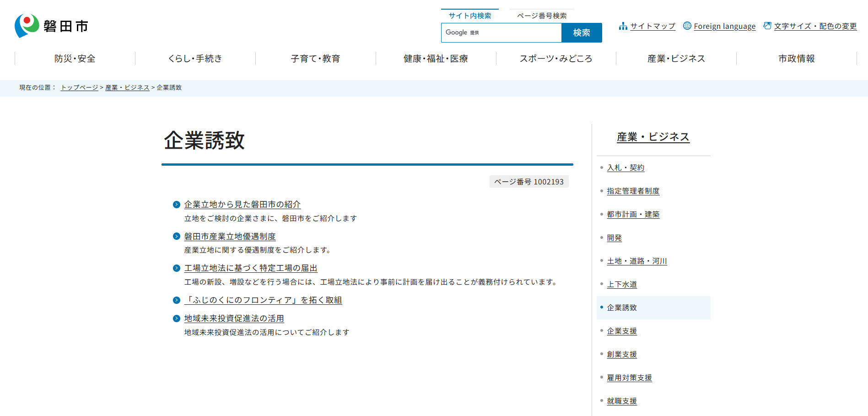Click the Iwata City logo
The width and height of the screenshot is (868, 416).
(51, 26)
